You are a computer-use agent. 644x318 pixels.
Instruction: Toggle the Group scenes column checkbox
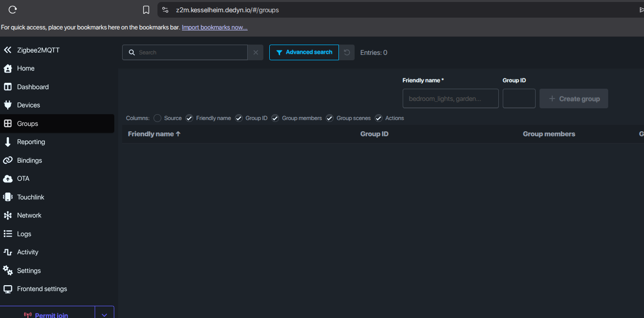[330, 118]
